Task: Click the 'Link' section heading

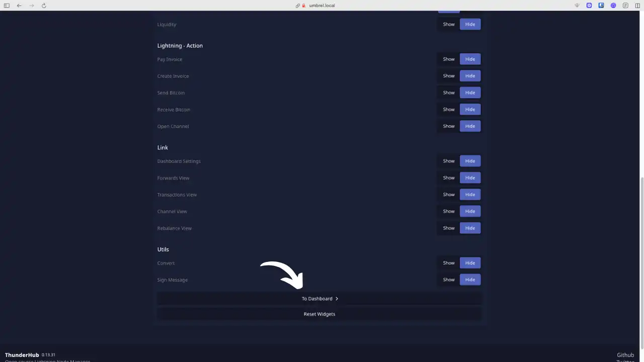Action: 163,148
